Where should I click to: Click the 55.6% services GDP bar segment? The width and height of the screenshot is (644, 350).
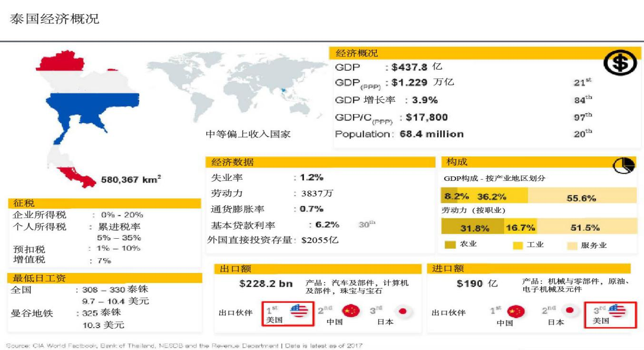[x=582, y=196]
